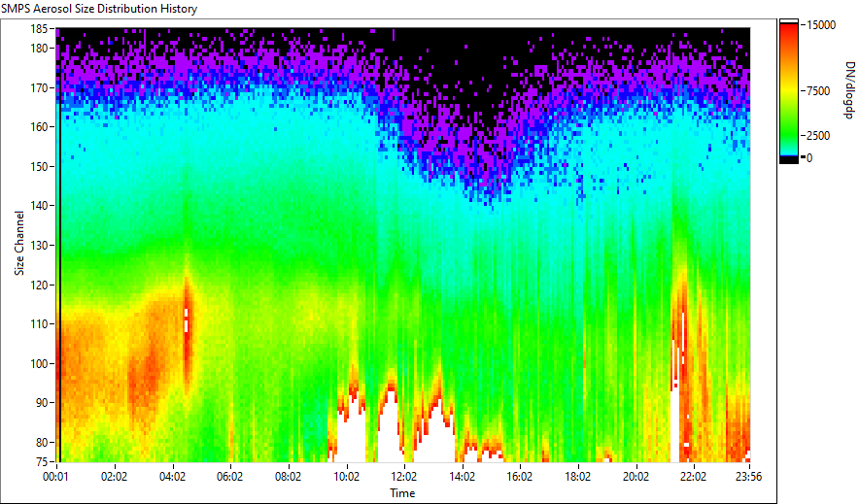Screen dimensions: 859x504
Task: Click the 170 tick on Size Channel axis
Action: [x=41, y=87]
